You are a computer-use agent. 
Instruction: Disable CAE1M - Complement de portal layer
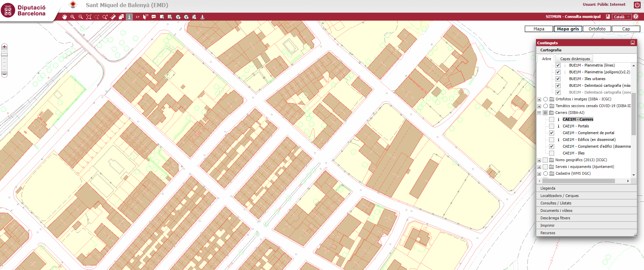[551, 133]
